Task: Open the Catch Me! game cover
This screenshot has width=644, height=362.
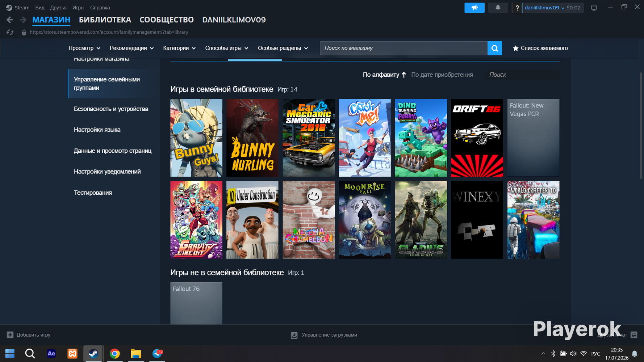Action: click(365, 138)
